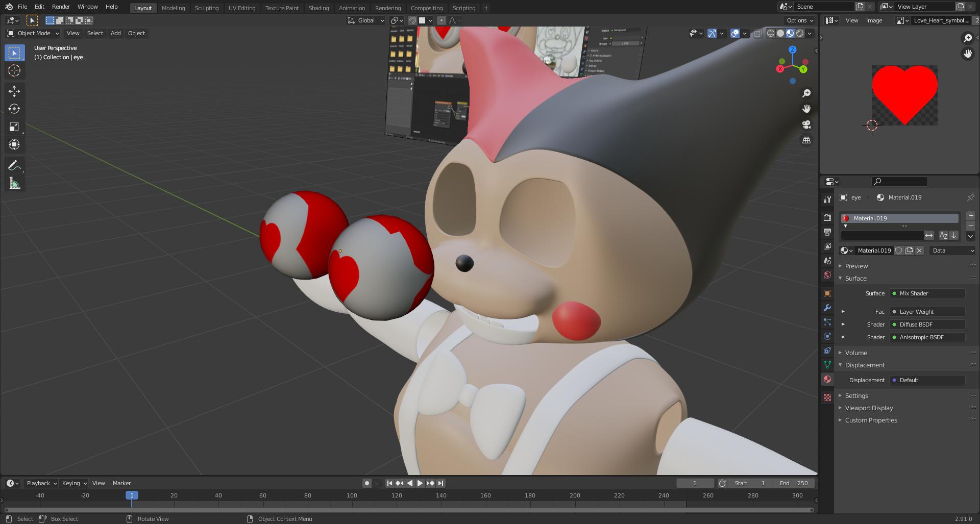Open the Global transform orientation dropdown
Viewport: 980px width, 524px height.
pos(366,20)
